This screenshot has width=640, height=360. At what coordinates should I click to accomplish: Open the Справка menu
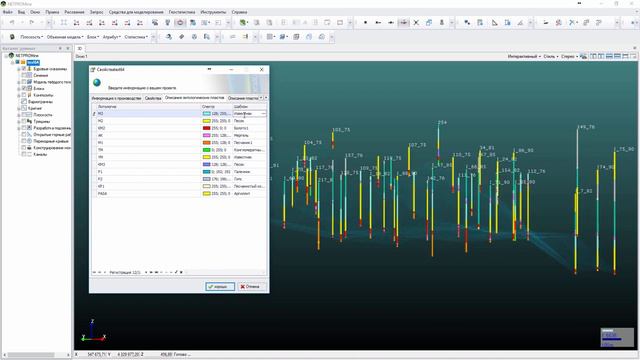click(239, 12)
